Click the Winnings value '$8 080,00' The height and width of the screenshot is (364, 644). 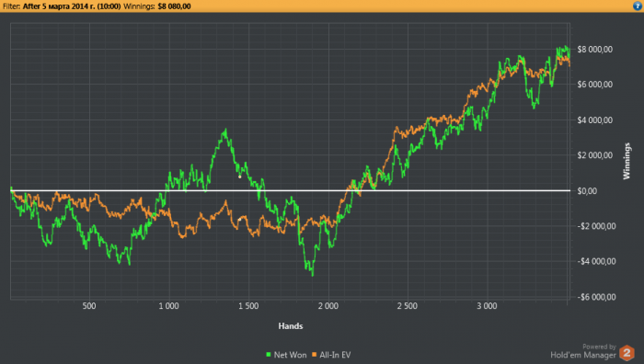coord(174,6)
